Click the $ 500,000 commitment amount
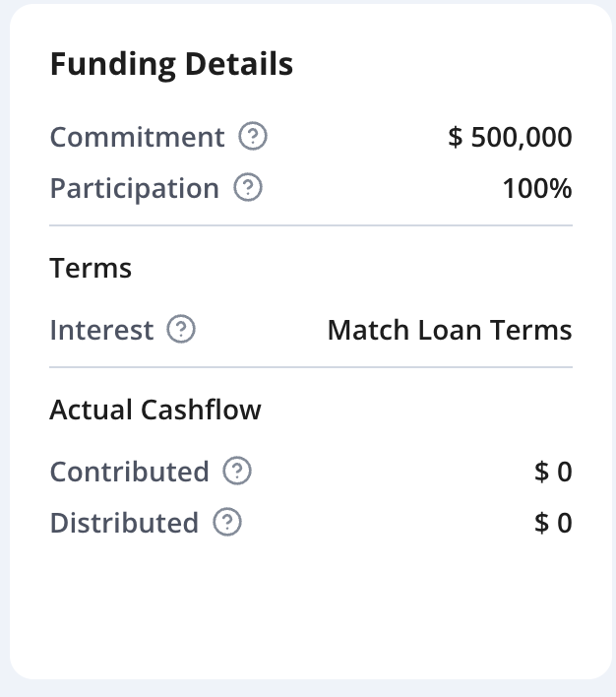The height and width of the screenshot is (697, 616). coord(510,137)
